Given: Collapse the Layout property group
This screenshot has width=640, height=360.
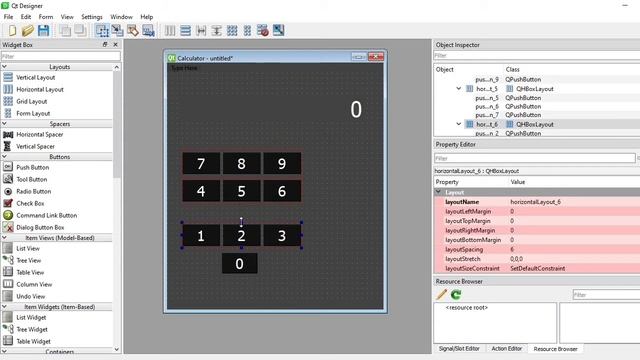Looking at the screenshot, I should [438, 192].
